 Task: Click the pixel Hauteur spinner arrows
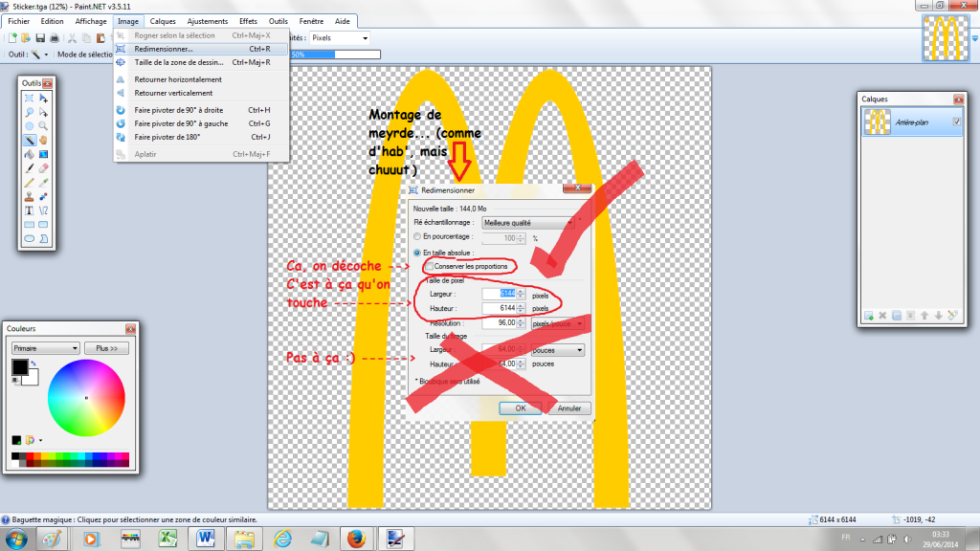tap(521, 309)
